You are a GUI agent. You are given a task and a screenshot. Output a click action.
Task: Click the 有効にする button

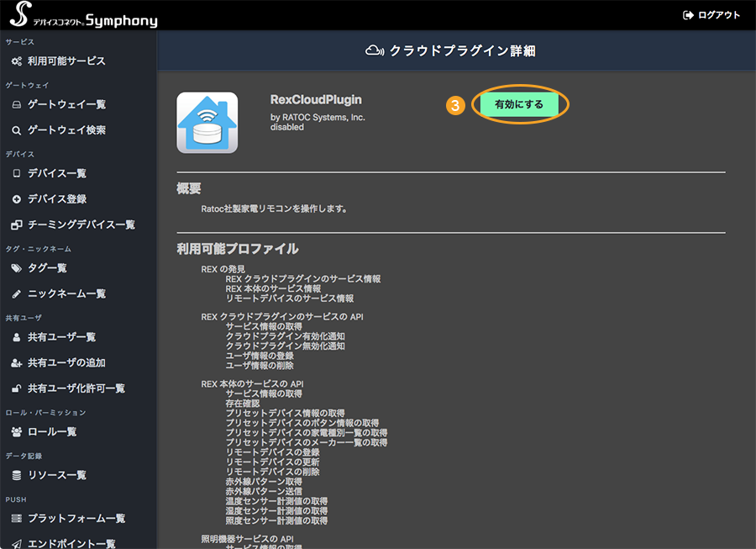[x=519, y=104]
